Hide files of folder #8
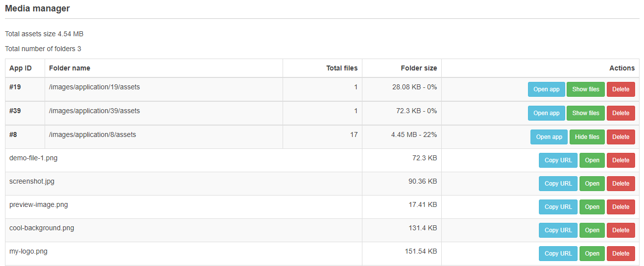The height and width of the screenshot is (266, 644). pyautogui.click(x=587, y=137)
